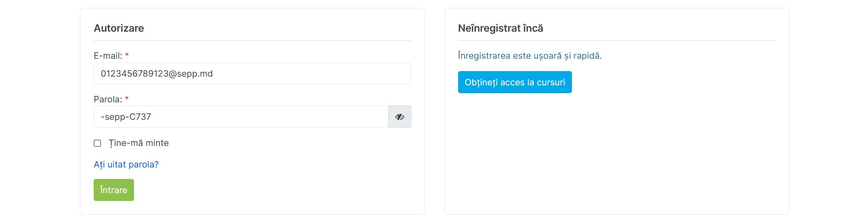868x223 pixels.
Task: Place cursor in 0123456789123@sepp.md text
Action: pyautogui.click(x=157, y=73)
